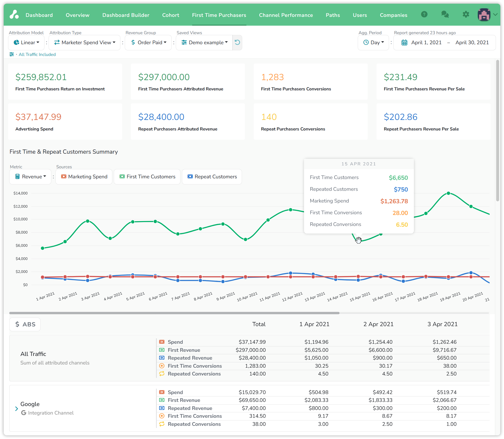Open Marketer Spend View dropdown
Image resolution: width=504 pixels, height=439 pixels.
(x=84, y=43)
